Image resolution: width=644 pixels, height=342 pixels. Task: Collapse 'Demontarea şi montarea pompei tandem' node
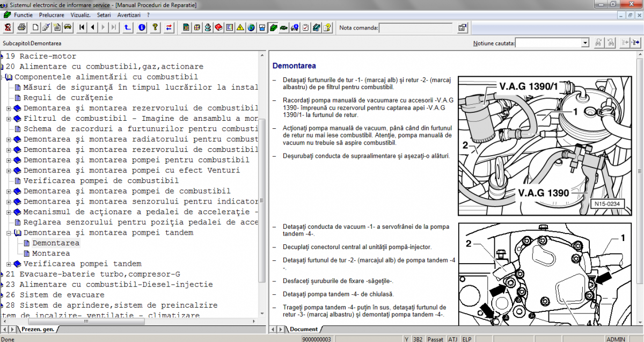tap(9, 233)
